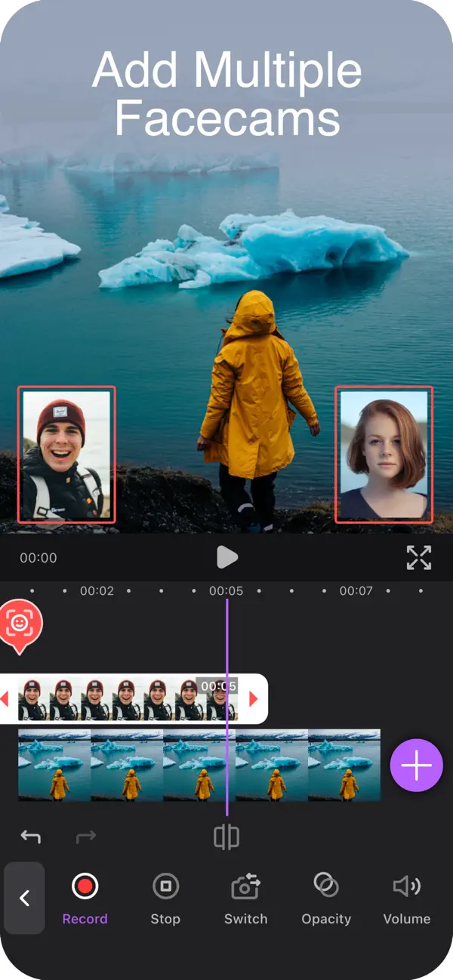Tap the Stop label text

[165, 919]
